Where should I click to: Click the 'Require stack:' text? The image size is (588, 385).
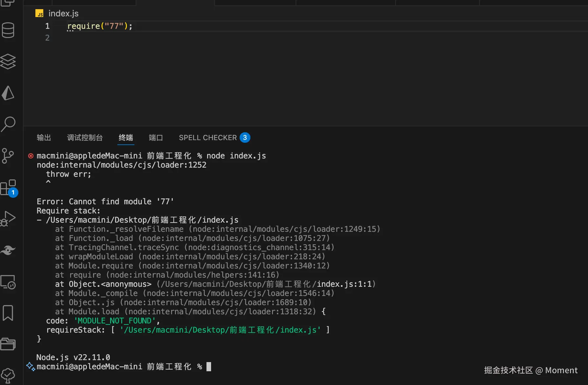69,211
